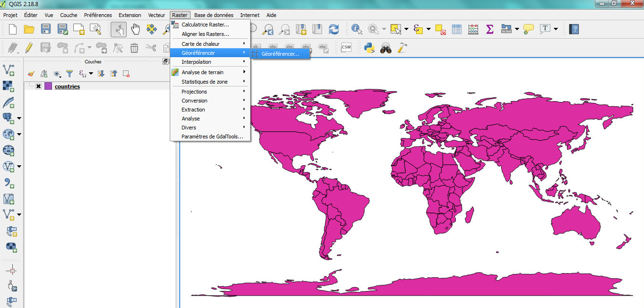Deselect features from all layers icon
The height and width of the screenshot is (308, 644).
pyautogui.click(x=440, y=29)
